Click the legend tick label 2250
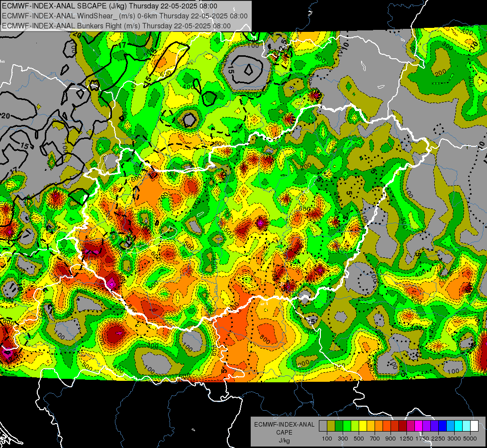Screen dimensions: 487x448 [438, 439]
